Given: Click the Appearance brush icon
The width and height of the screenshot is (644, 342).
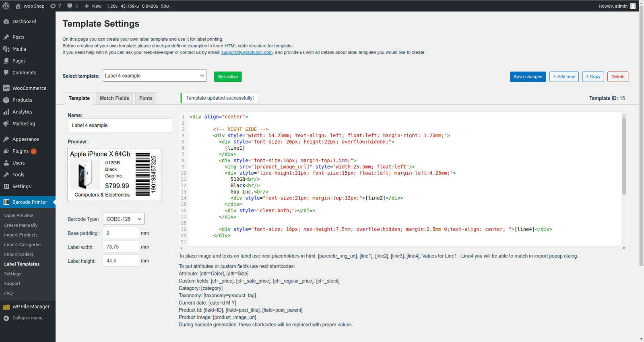Looking at the screenshot, I should click(6, 139).
